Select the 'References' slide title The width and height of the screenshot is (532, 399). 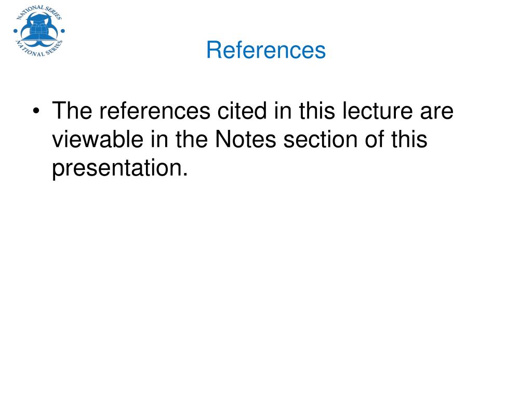click(x=265, y=50)
